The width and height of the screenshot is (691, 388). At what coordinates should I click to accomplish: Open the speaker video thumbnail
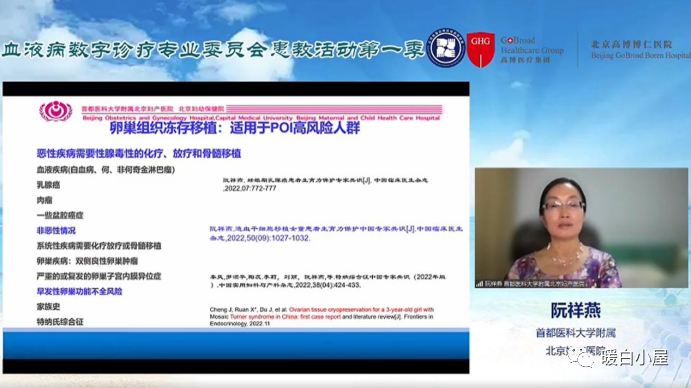(581, 228)
